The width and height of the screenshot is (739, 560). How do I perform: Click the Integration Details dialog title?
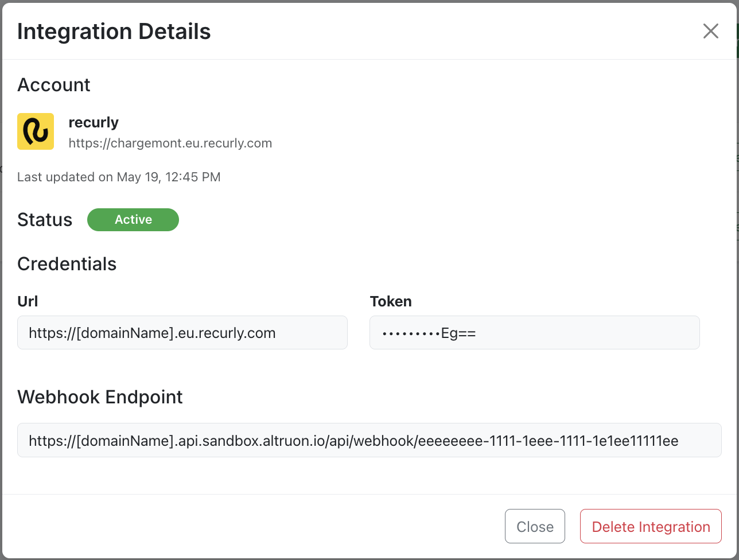pyautogui.click(x=113, y=32)
